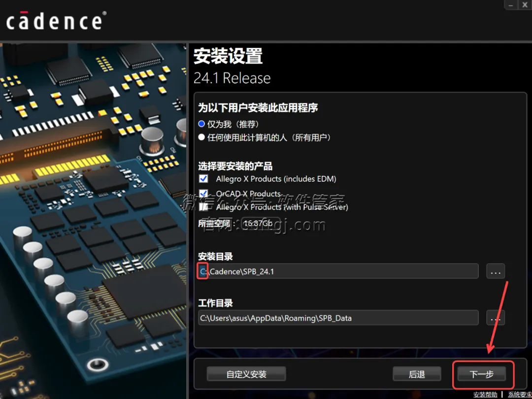
Task: Choose '任何使用此计算机的人（所有用户）' option
Action: [201, 137]
